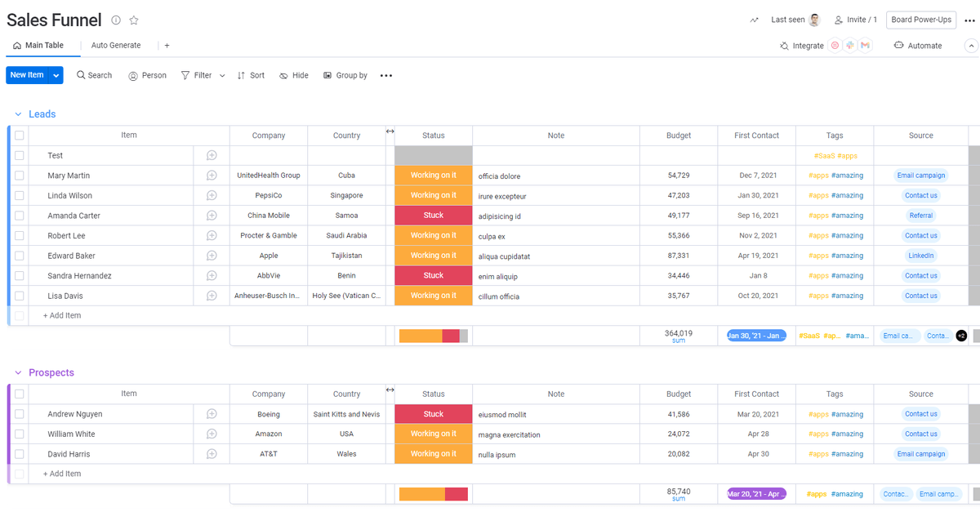Screen dimensions: 980x512
Task: Click Add Item under Prospects
Action: 61,474
